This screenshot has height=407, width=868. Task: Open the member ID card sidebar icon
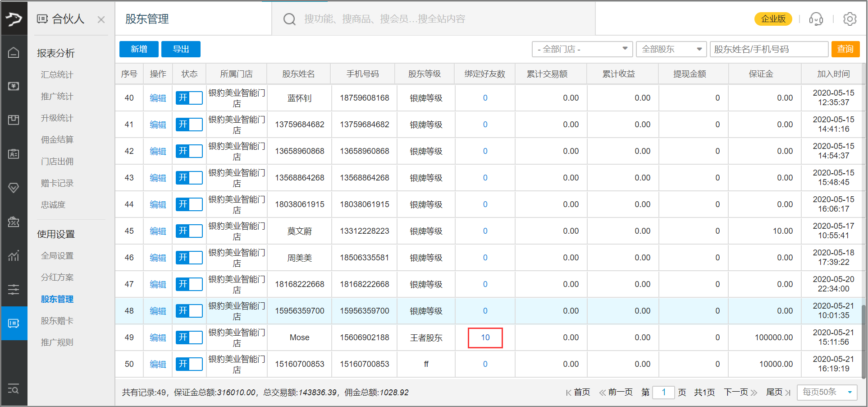pyautogui.click(x=14, y=154)
